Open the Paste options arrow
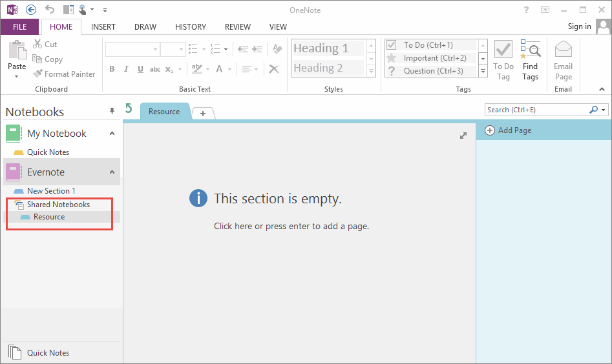 click(17, 76)
